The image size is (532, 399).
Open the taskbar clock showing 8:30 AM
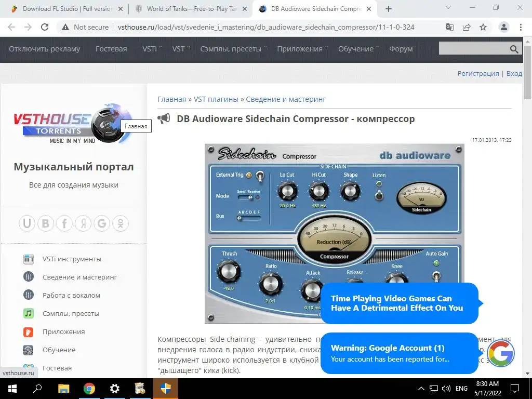pos(487,389)
